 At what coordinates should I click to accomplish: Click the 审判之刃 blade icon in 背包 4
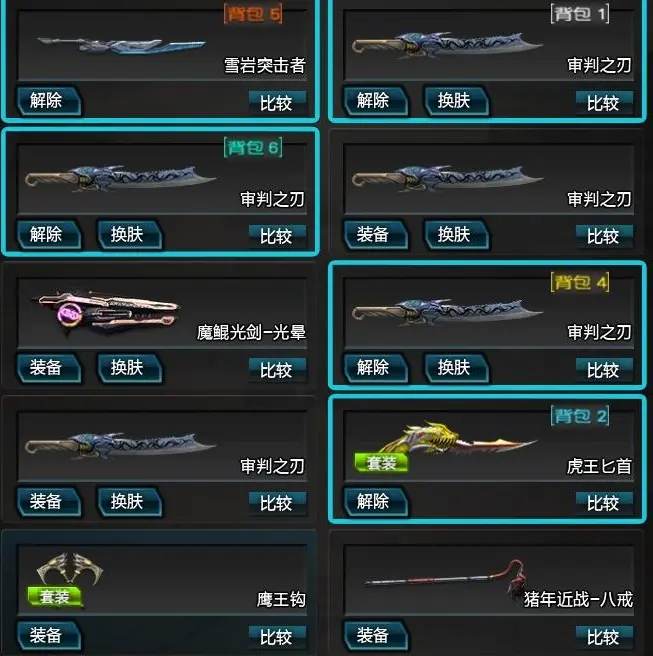coord(447,313)
